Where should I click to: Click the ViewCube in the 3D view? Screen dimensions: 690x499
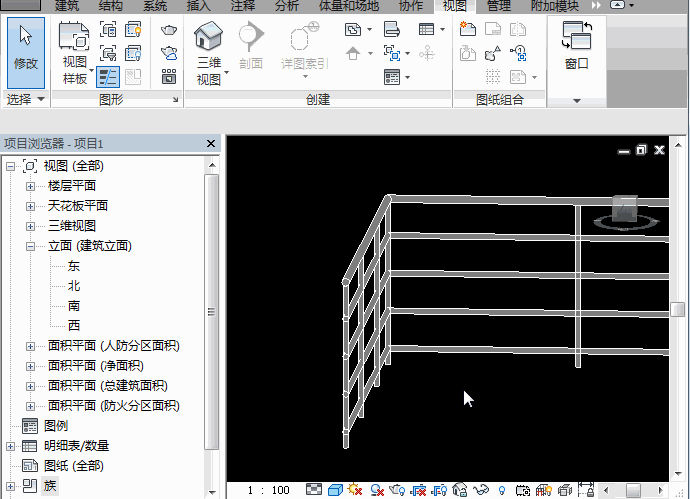point(624,211)
